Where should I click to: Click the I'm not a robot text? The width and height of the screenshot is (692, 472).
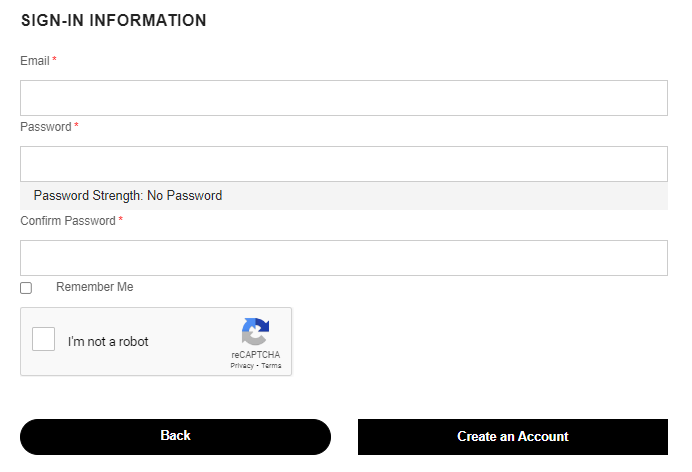click(108, 341)
